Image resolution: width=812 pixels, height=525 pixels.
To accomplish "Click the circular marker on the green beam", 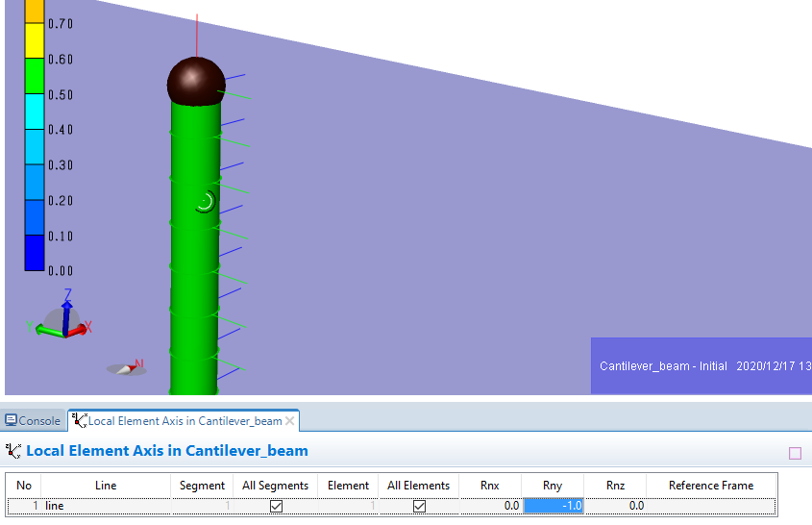I will [204, 201].
